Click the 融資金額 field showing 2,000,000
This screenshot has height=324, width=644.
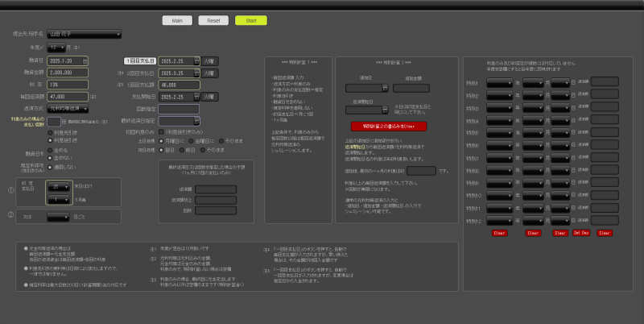pos(68,73)
